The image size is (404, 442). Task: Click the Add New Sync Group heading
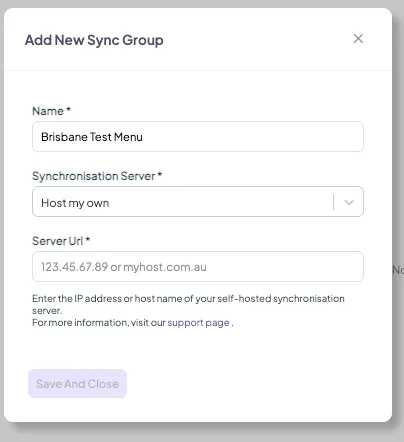click(x=94, y=40)
